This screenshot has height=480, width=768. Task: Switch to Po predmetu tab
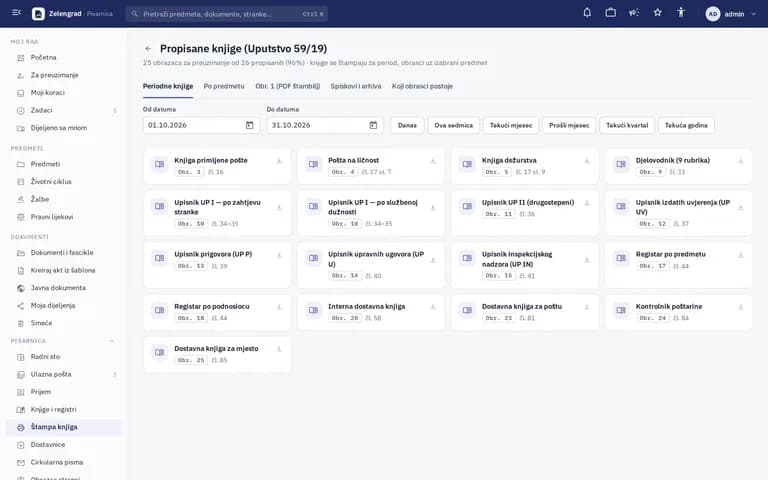point(224,86)
